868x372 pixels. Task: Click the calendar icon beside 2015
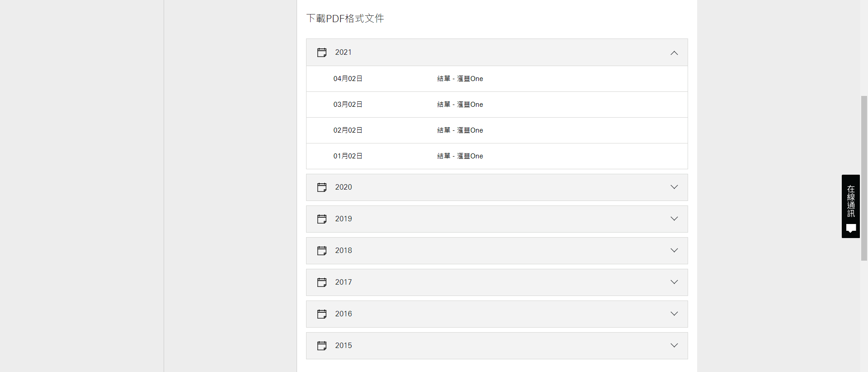click(322, 346)
